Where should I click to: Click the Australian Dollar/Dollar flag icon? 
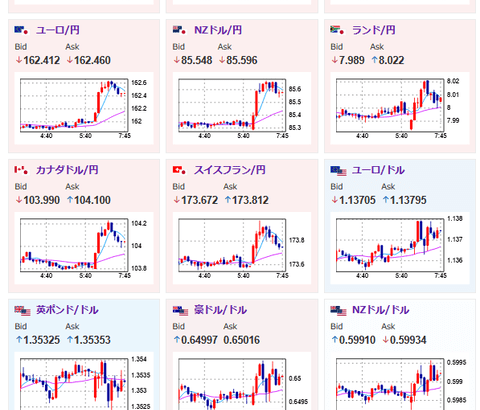click(x=180, y=311)
